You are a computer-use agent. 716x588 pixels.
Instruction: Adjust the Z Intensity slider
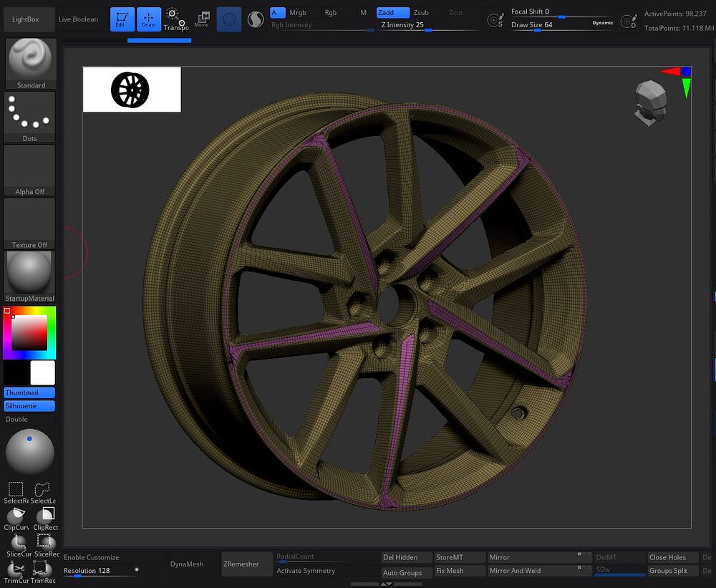point(429,26)
